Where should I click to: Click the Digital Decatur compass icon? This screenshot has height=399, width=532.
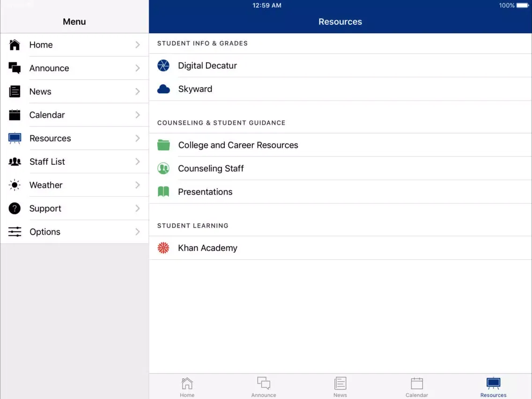(163, 66)
